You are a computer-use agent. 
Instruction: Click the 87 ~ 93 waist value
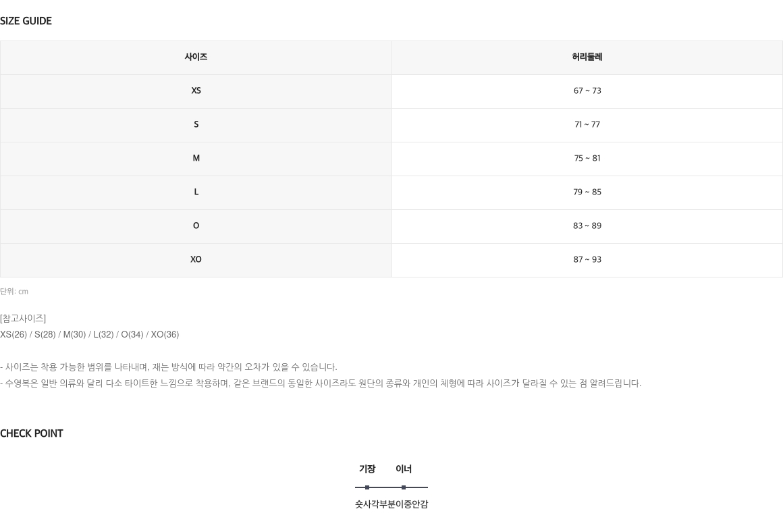(587, 259)
